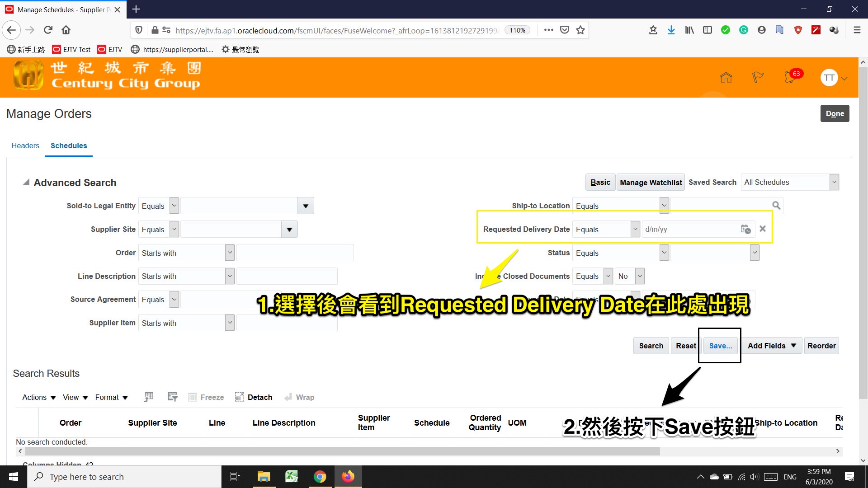Open Windows action center notifications
The height and width of the screenshot is (488, 868).
click(x=849, y=477)
